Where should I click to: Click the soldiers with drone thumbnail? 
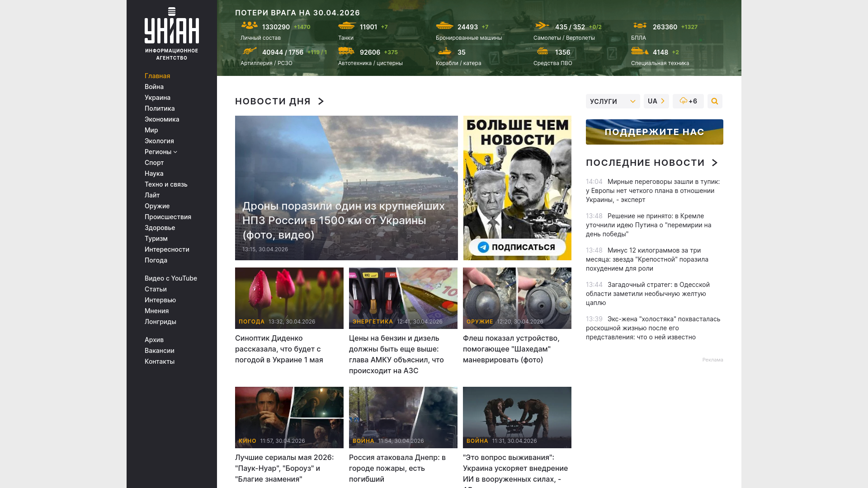pos(517,418)
